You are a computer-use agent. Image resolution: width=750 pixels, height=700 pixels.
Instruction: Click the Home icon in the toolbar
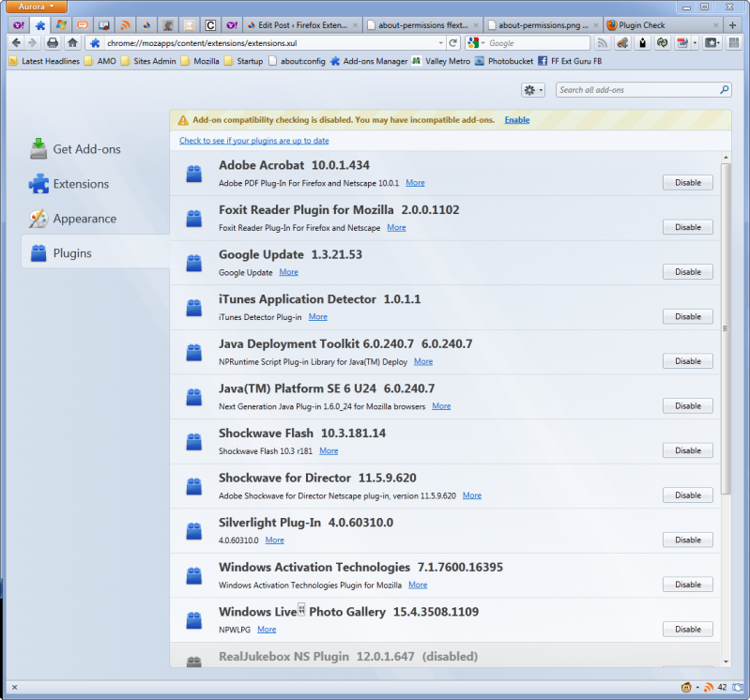tap(72, 43)
